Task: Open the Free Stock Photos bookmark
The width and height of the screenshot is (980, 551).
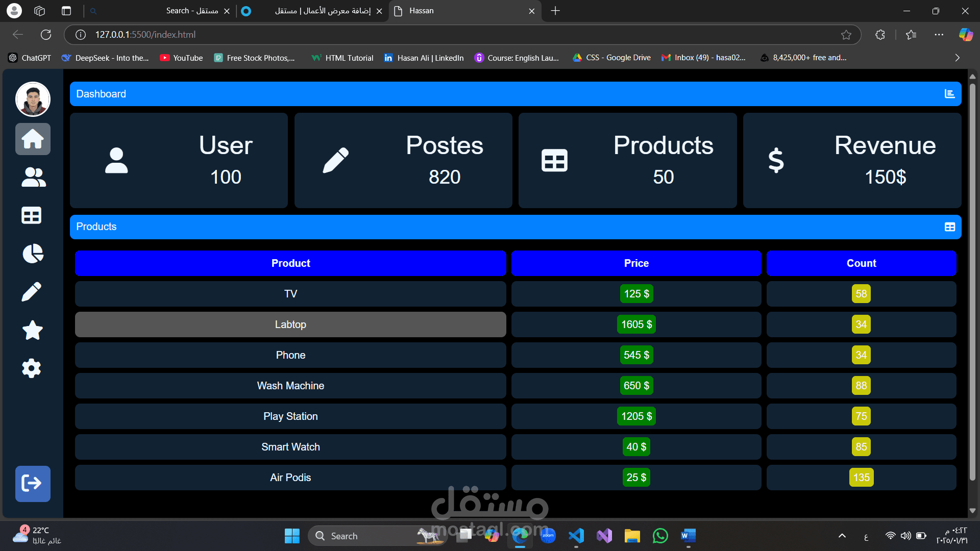Action: click(254, 58)
